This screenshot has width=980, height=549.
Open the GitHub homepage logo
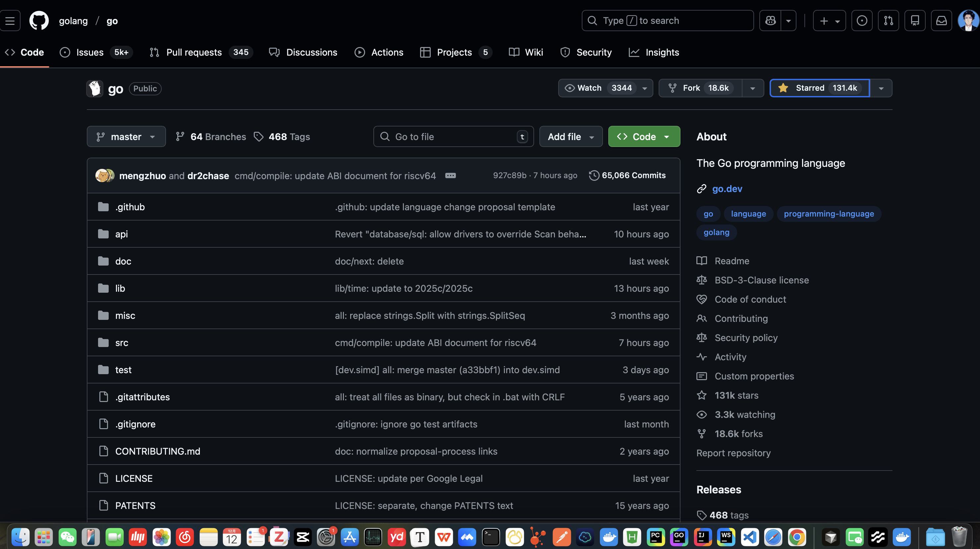(x=39, y=21)
